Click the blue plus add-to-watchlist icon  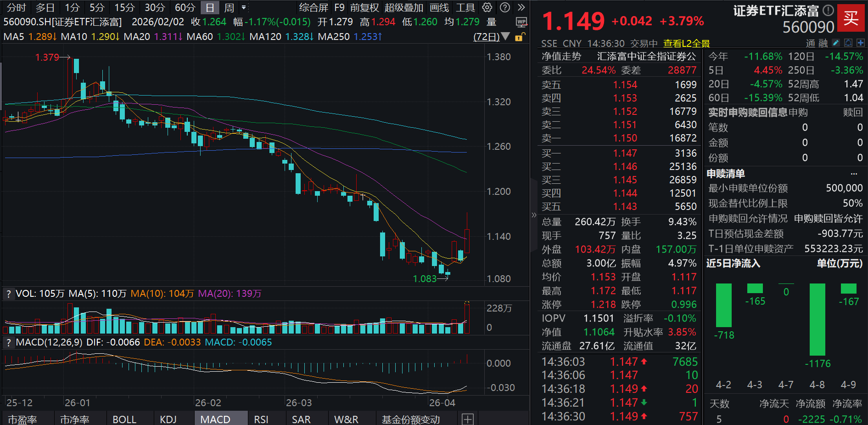pyautogui.click(x=861, y=42)
